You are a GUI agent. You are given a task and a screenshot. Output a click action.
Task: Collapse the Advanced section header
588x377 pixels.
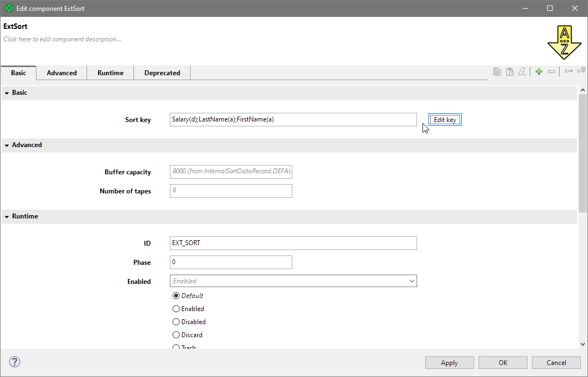click(x=27, y=145)
